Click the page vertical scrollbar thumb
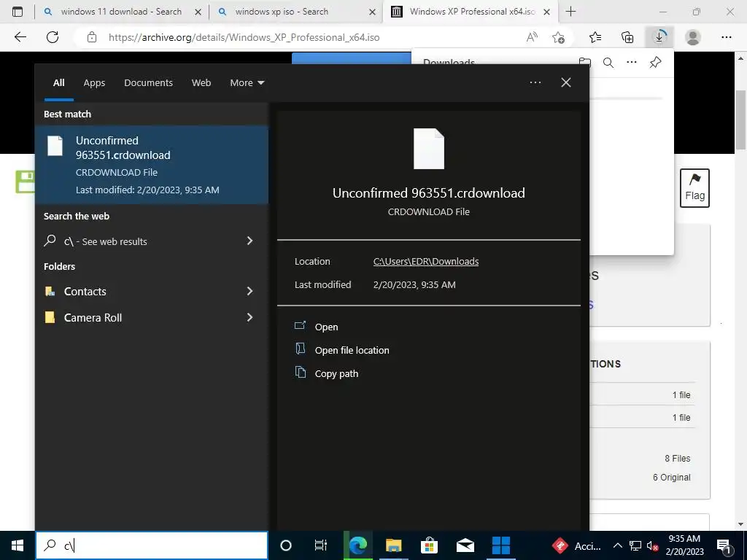Viewport: 747px width, 560px height. click(740, 119)
